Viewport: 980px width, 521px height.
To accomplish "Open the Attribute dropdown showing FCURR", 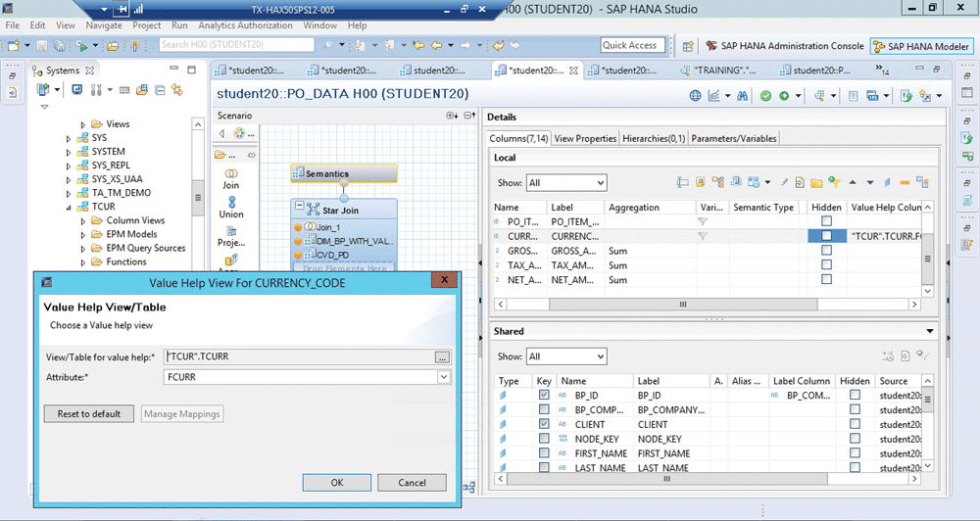I will tap(443, 376).
